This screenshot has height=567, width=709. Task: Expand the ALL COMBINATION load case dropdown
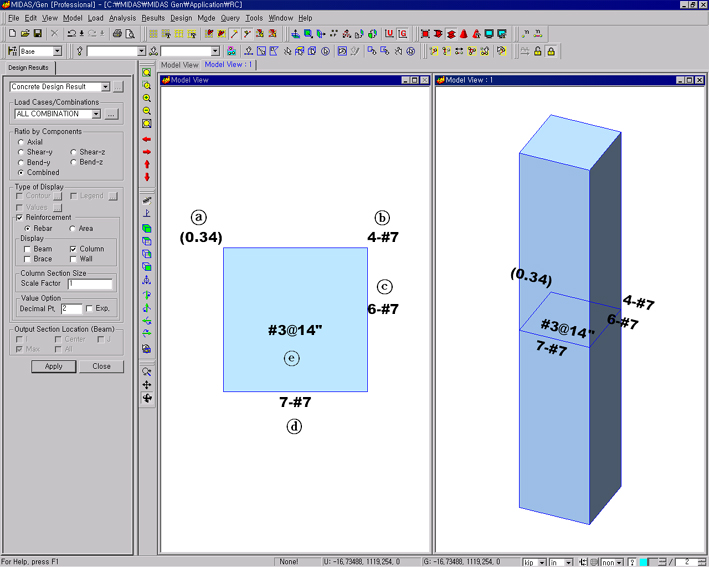(96, 114)
